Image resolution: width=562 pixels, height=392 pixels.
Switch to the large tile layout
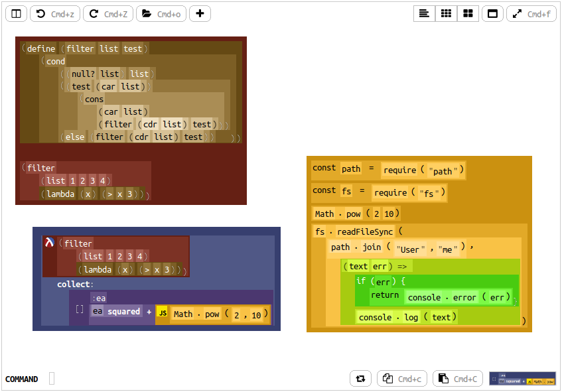(x=468, y=13)
